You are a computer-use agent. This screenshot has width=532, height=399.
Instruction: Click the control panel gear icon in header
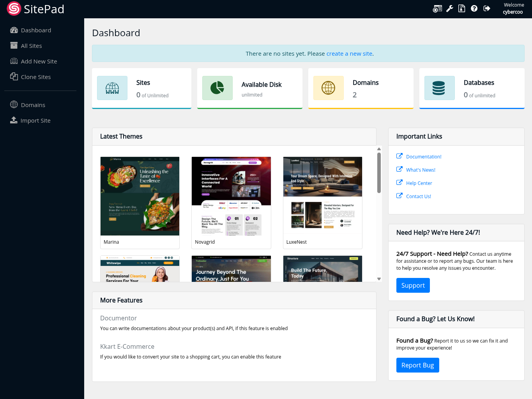point(437,9)
